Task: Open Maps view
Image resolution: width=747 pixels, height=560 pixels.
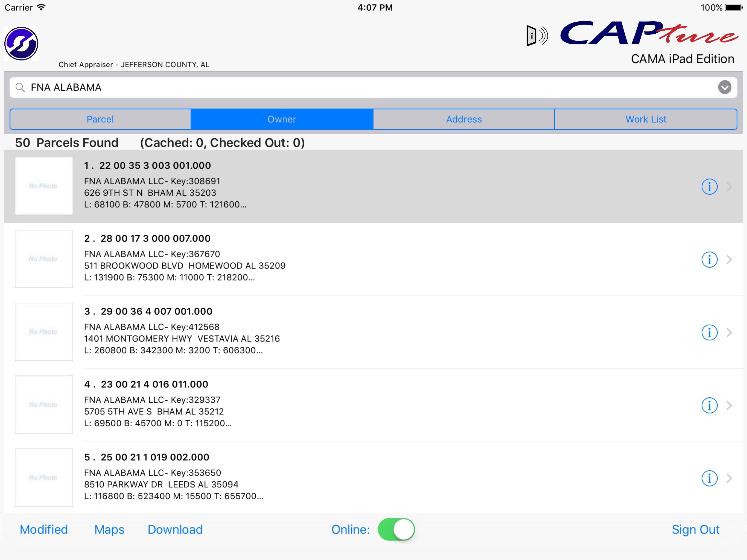Action: (109, 530)
